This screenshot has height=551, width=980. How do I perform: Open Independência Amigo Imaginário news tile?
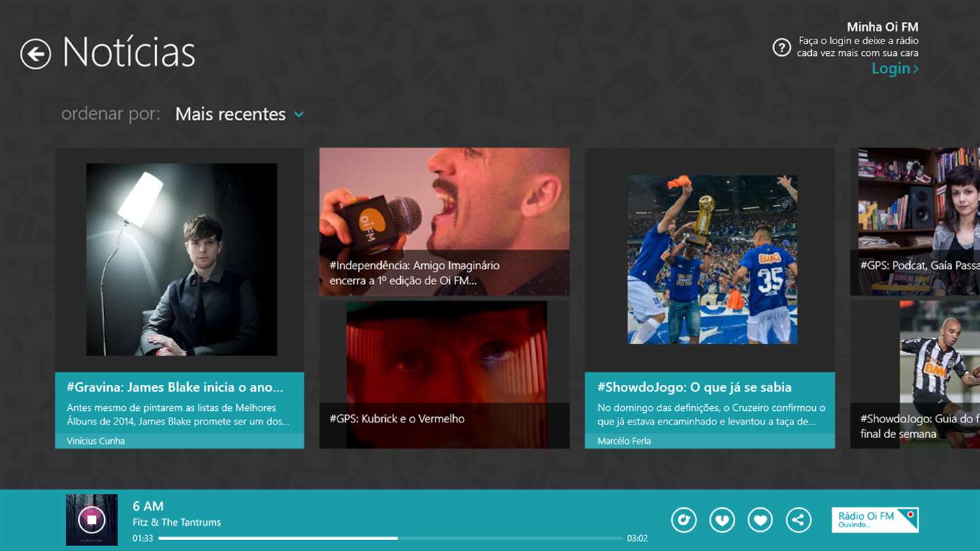click(x=444, y=222)
